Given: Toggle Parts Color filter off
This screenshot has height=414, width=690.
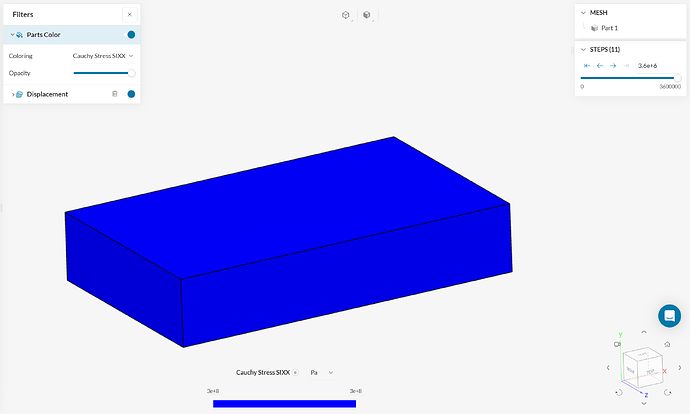Looking at the screenshot, I should coord(131,35).
